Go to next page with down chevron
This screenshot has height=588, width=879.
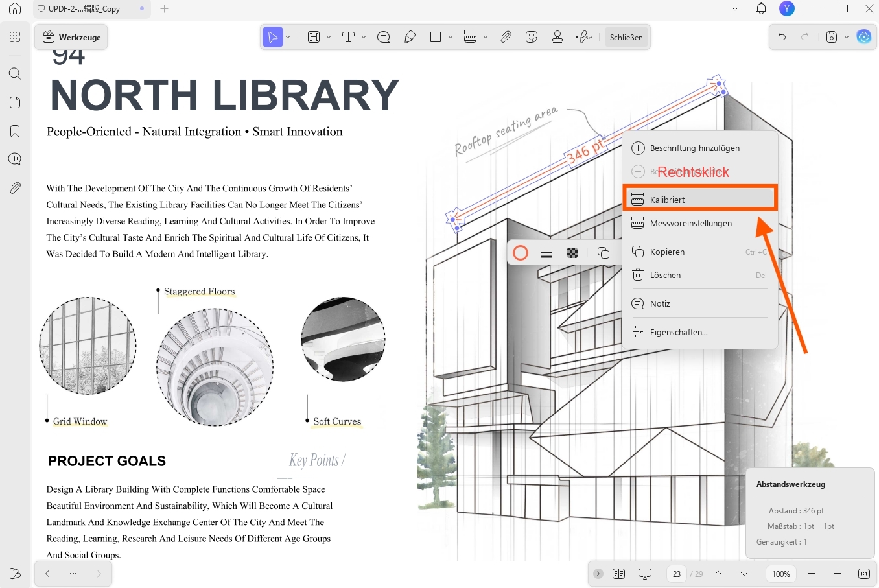coord(744,574)
